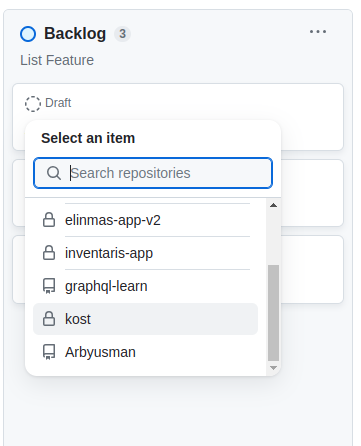Image resolution: width=361 pixels, height=446 pixels.
Task: Click the Backlog blue status circle icon
Action: pyautogui.click(x=28, y=34)
